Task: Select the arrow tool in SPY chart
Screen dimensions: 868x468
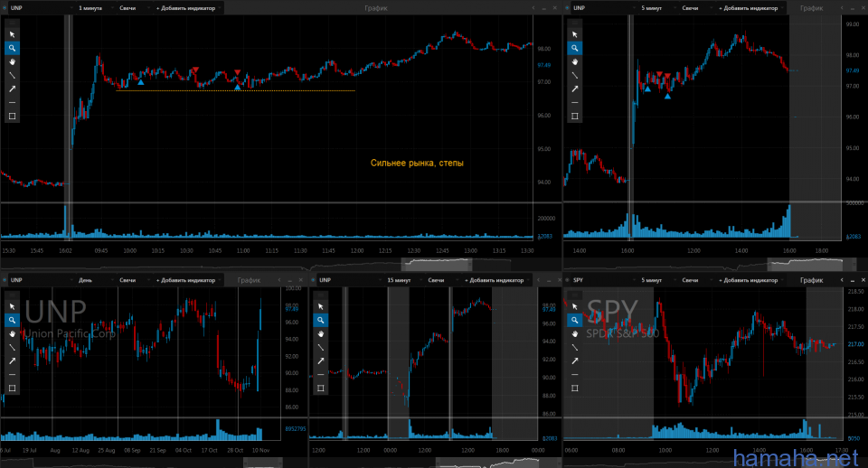Action: click(x=575, y=360)
